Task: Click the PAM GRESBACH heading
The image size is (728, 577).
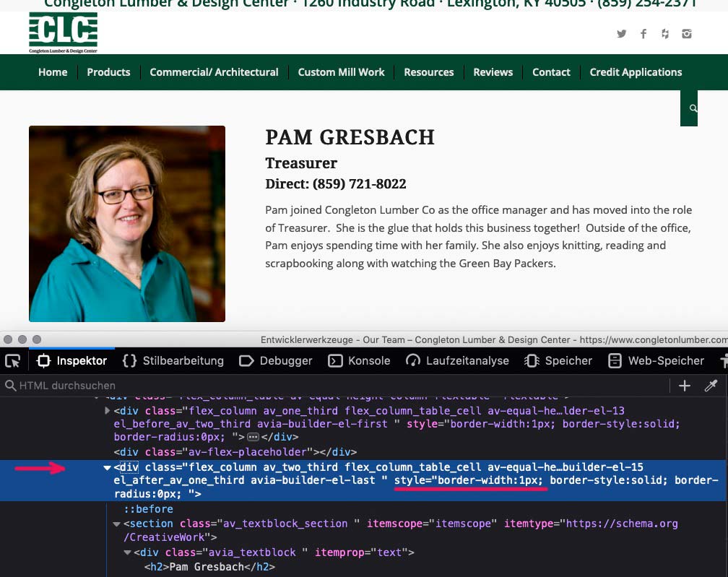Action: point(350,137)
